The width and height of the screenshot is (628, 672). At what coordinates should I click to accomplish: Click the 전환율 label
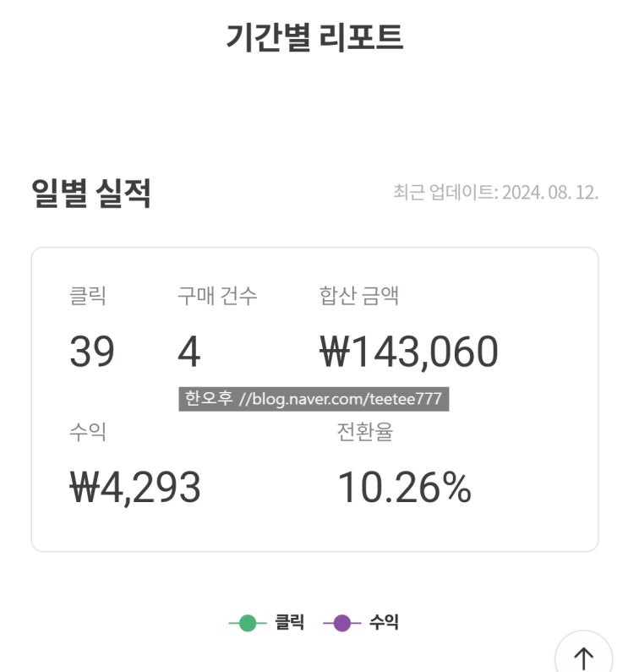point(365,432)
